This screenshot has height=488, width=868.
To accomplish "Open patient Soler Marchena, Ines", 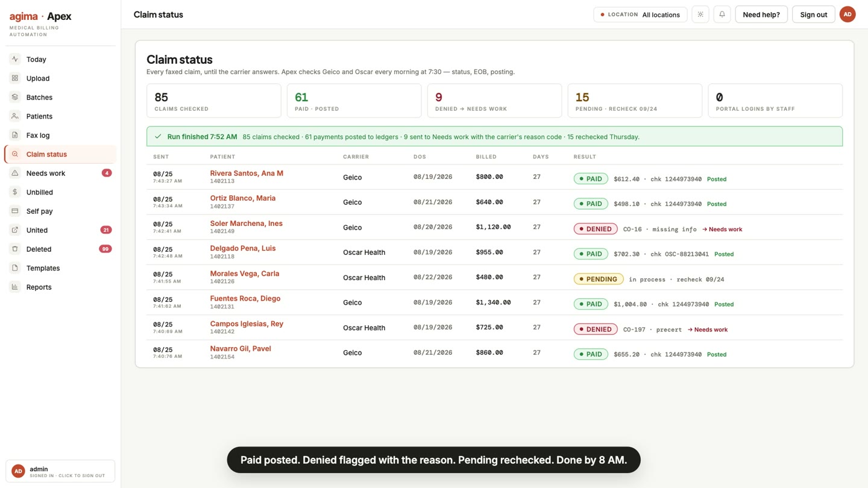I will click(x=246, y=224).
